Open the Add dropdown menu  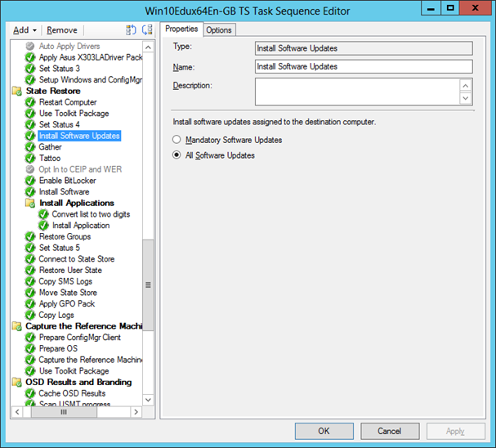(x=25, y=29)
